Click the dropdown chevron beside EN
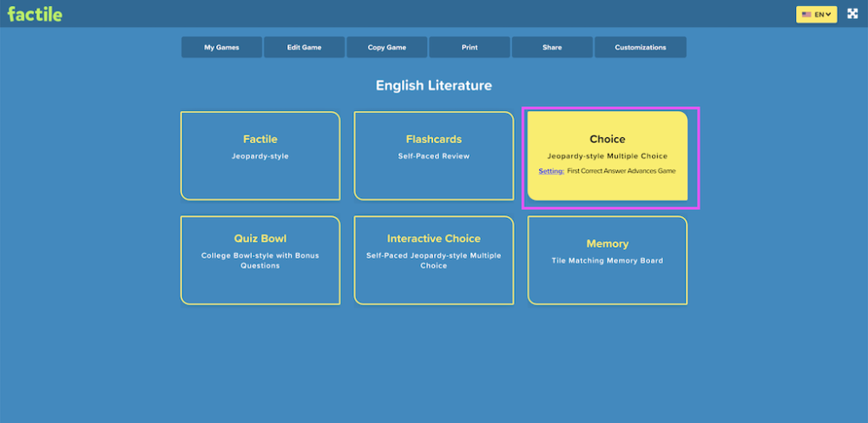868x423 pixels. 829,15
